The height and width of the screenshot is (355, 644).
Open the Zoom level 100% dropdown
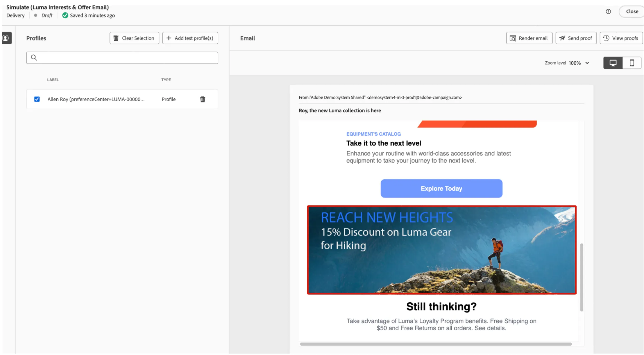[x=579, y=63]
